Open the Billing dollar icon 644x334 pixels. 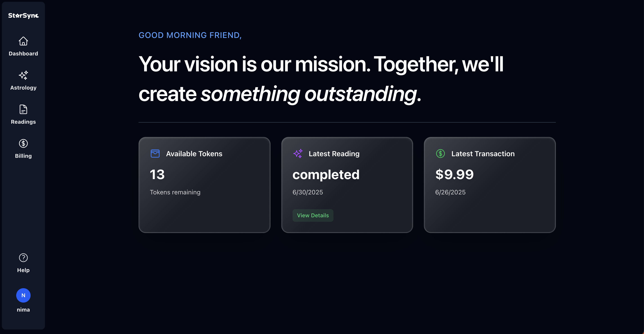[x=23, y=143]
